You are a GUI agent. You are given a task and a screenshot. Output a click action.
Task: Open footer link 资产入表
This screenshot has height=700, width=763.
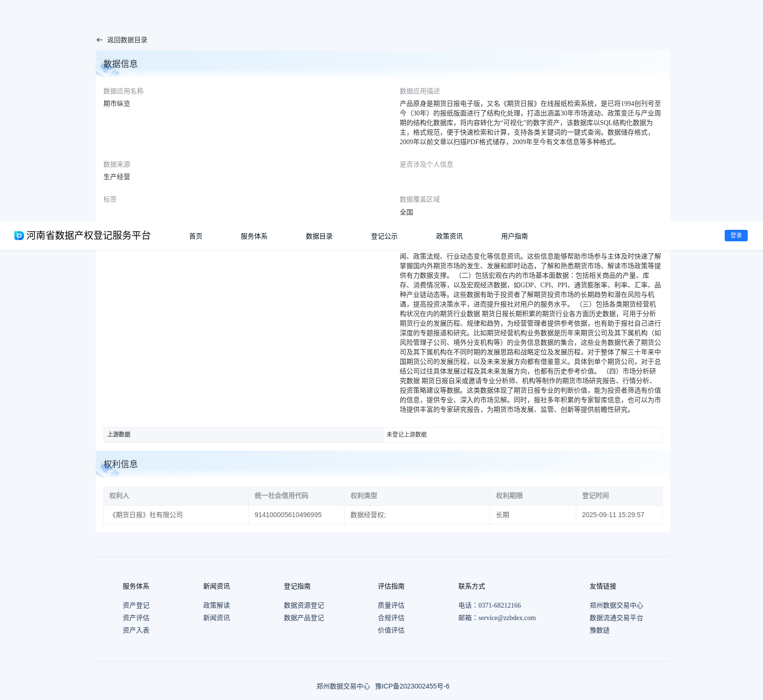pyautogui.click(x=136, y=630)
